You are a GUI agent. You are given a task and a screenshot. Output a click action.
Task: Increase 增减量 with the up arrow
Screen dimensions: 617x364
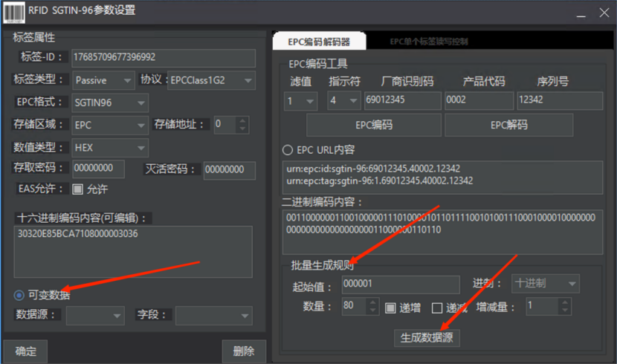565,302
